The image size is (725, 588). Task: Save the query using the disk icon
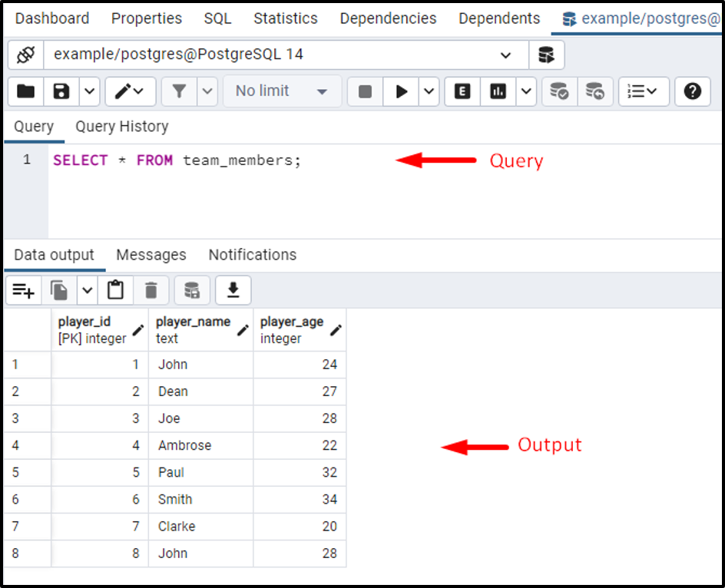coord(61,91)
